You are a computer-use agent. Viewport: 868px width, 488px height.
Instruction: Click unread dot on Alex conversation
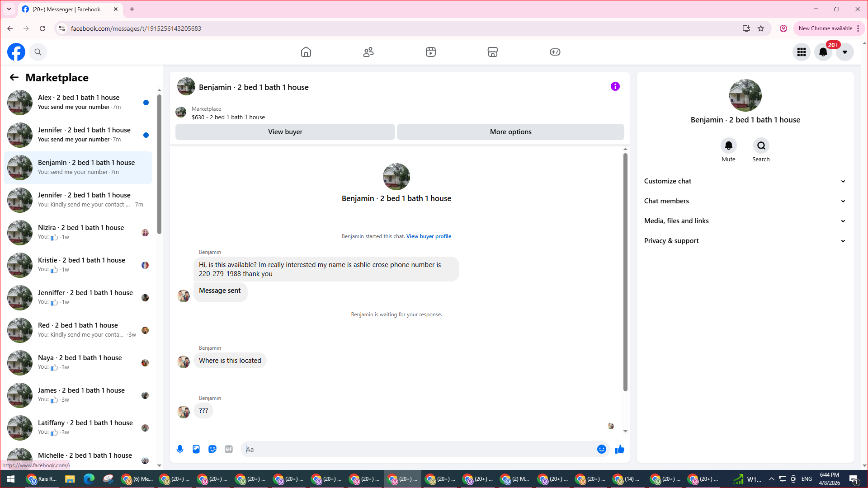tap(146, 103)
